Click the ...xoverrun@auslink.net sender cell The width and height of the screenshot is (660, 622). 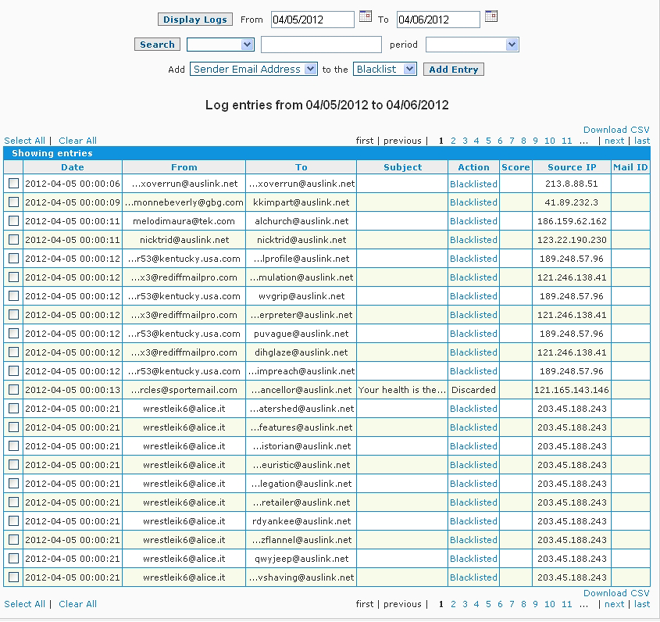click(x=184, y=183)
